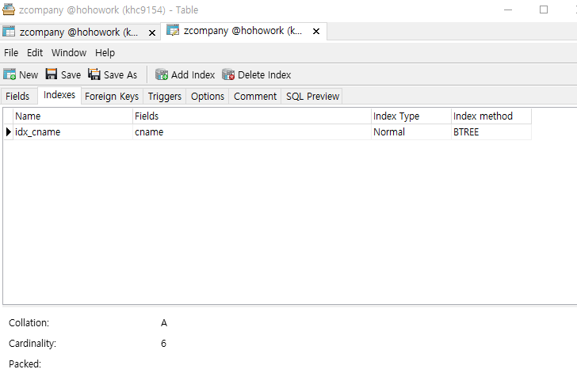577x392 pixels.
Task: Click the Collation value A
Action: coord(164,323)
